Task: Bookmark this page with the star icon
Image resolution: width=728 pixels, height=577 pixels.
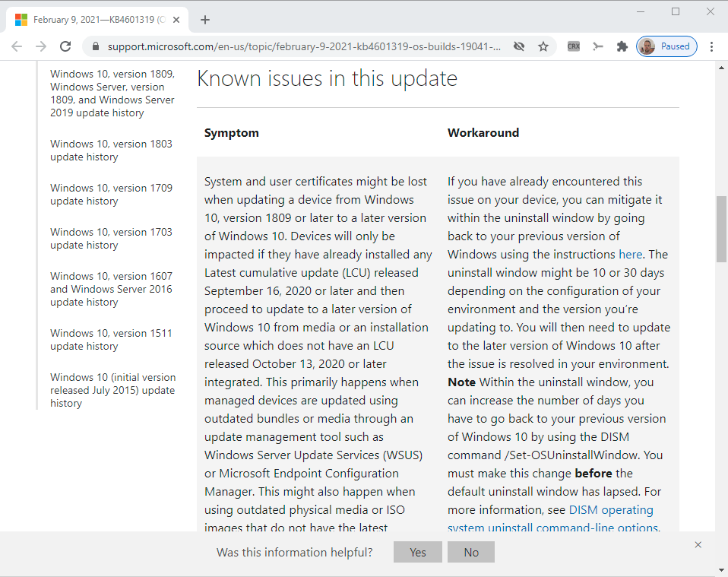Action: tap(543, 46)
